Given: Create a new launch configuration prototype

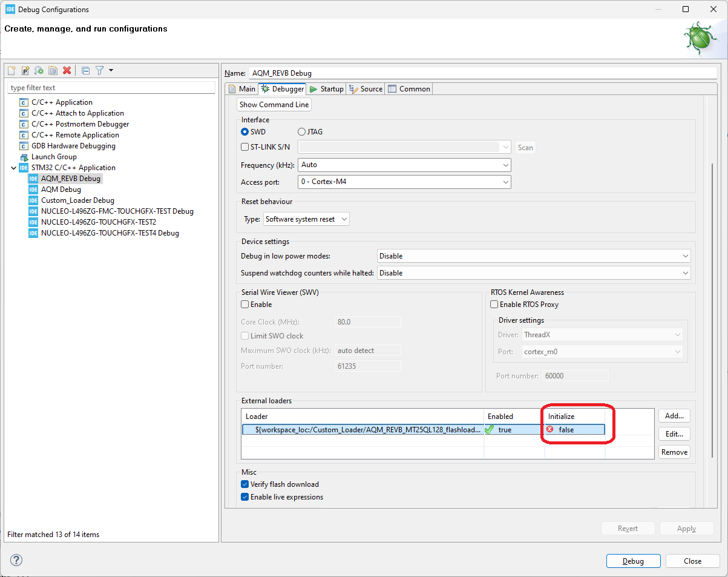Looking at the screenshot, I should pyautogui.click(x=25, y=70).
